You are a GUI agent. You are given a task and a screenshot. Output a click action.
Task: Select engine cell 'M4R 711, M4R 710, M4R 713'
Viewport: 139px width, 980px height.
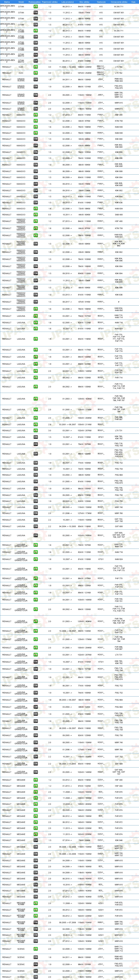point(119,949)
